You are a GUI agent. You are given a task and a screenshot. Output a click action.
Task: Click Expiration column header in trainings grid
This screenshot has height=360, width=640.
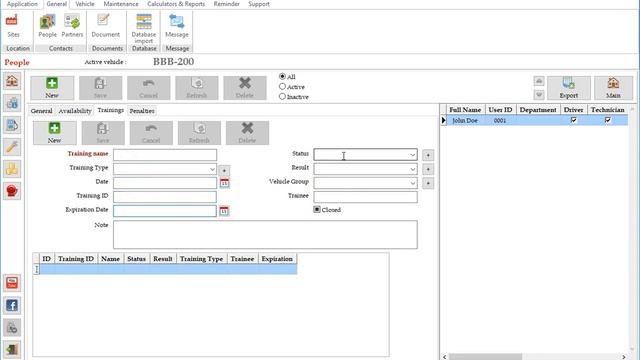pos(277,259)
